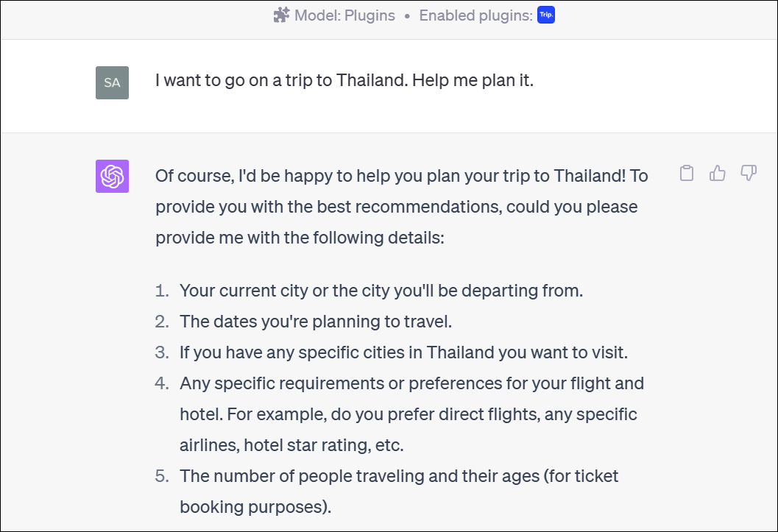The image size is (778, 532).
Task: Click the "Enabled plugins:" label
Action: pos(475,15)
